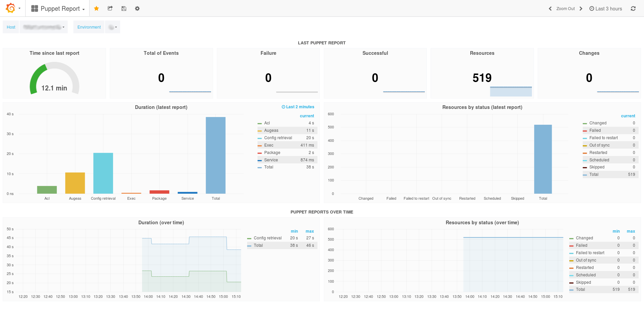Expand the Puppet Report dashboard picker
Image resolution: width=644 pixels, height=311 pixels.
(58, 8)
